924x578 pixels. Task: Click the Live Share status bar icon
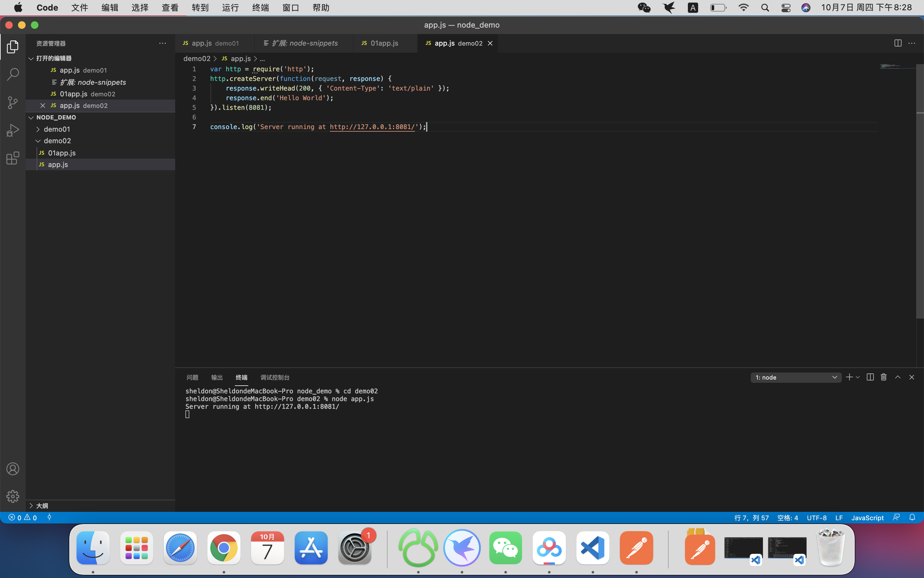coord(49,518)
